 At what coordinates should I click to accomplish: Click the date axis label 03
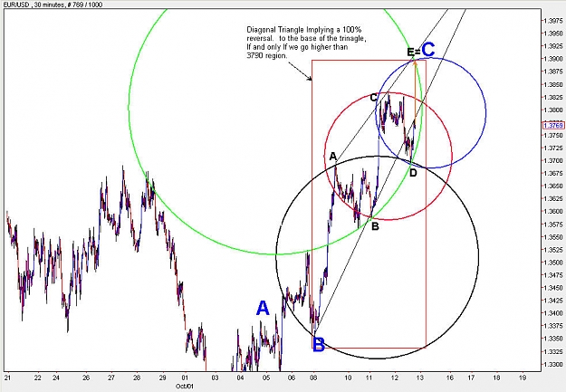click(x=216, y=378)
